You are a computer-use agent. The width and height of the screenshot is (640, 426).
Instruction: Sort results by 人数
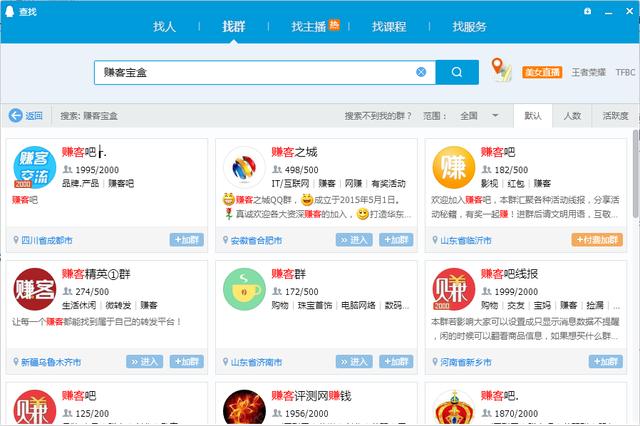[x=572, y=116]
